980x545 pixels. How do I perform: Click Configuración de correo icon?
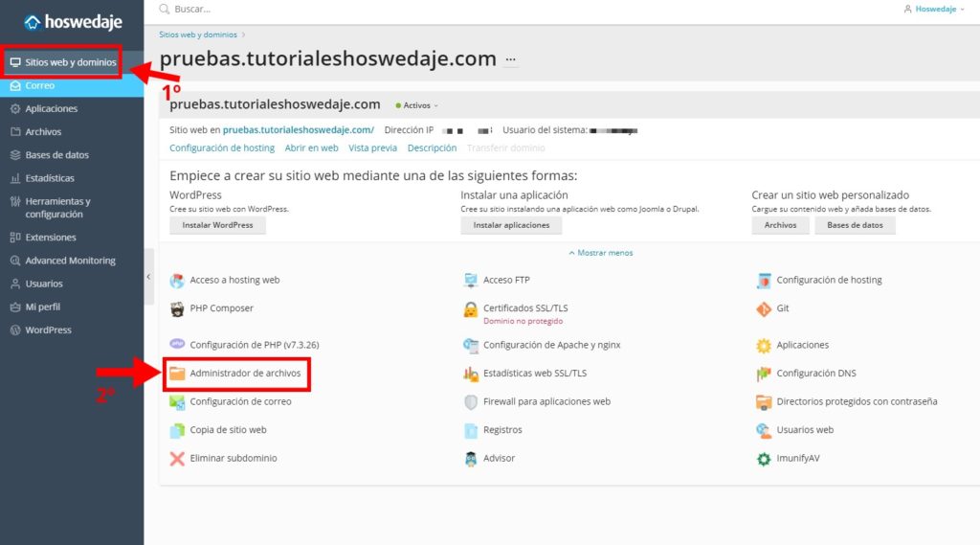[x=177, y=401]
